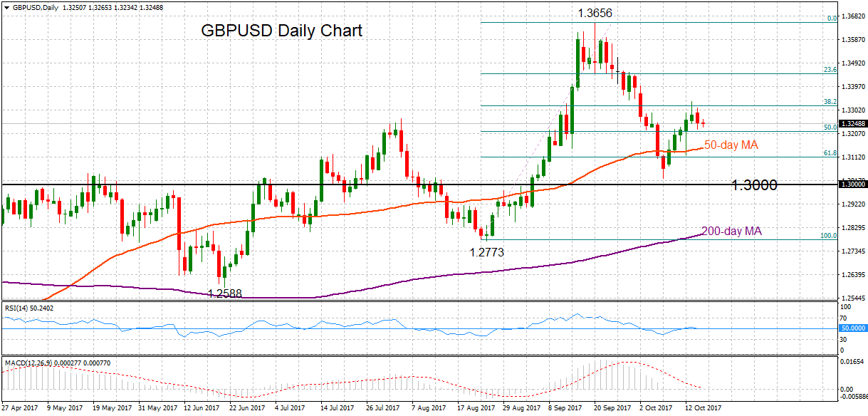Click 1.31120 on the price axis
The image size is (868, 416).
(854, 157)
